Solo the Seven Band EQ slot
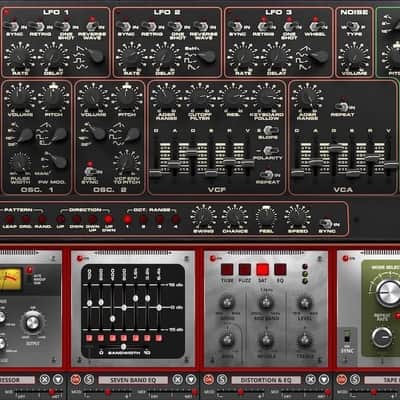400x400 pixels. [x=88, y=379]
